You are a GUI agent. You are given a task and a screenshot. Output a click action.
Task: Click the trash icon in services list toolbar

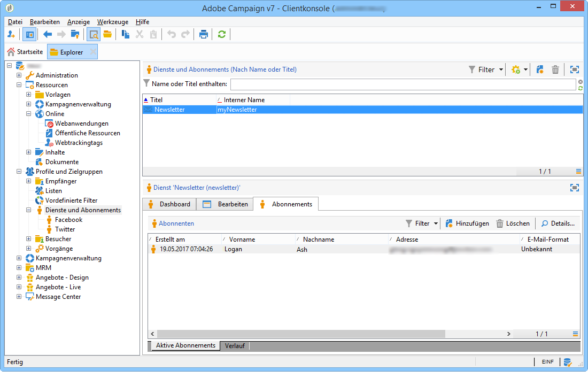tap(555, 70)
